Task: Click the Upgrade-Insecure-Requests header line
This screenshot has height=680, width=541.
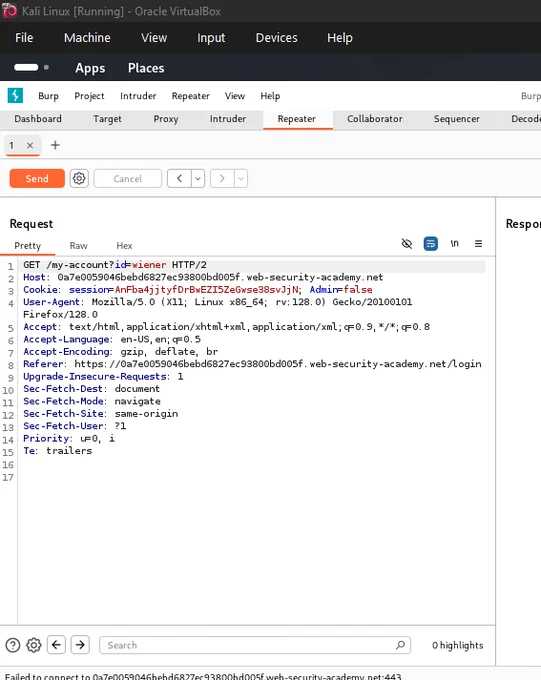Action: click(103, 376)
